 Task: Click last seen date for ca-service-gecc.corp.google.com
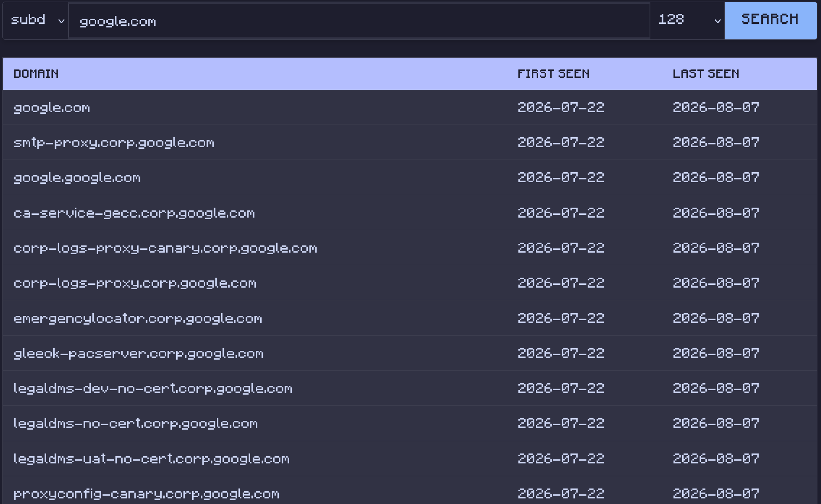716,213
